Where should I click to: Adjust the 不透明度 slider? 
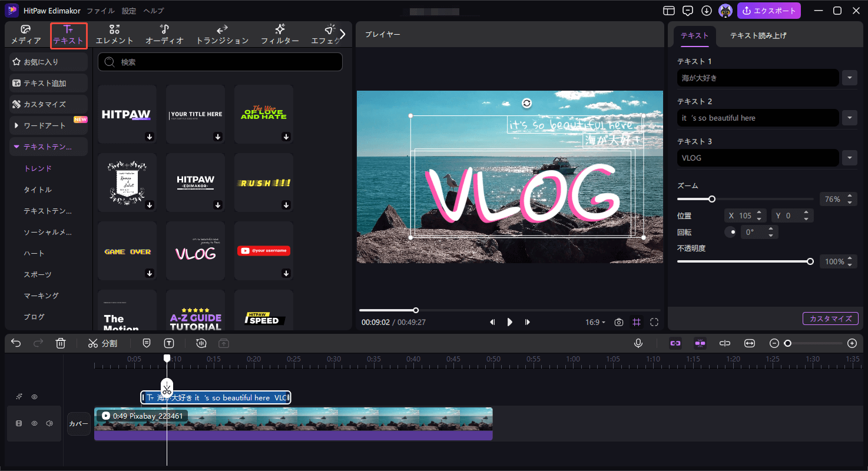pyautogui.click(x=810, y=261)
